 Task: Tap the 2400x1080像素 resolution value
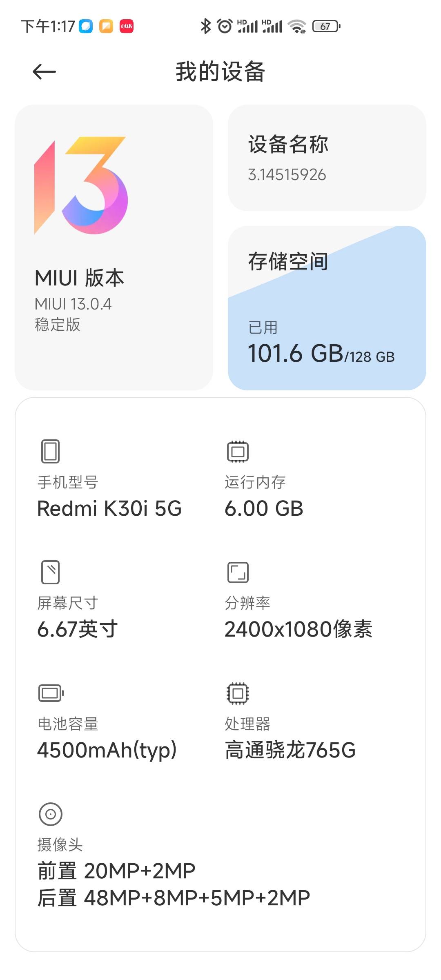(x=298, y=629)
